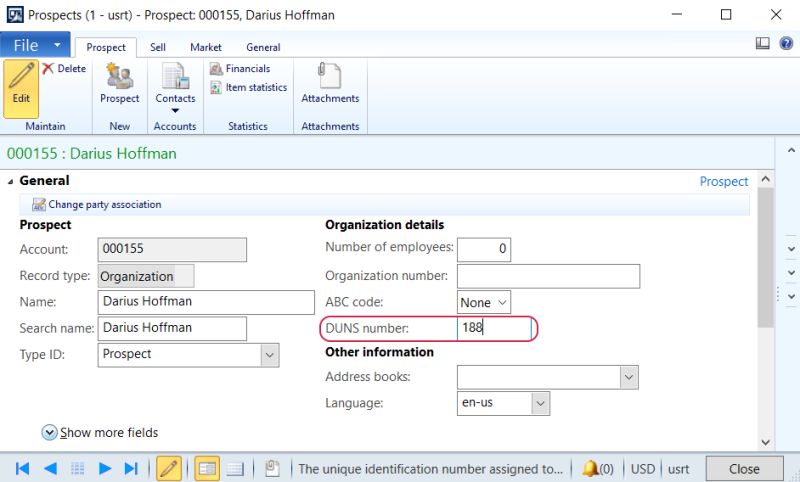
Task: Toggle edit mode pencil in status bar
Action: click(x=168, y=468)
